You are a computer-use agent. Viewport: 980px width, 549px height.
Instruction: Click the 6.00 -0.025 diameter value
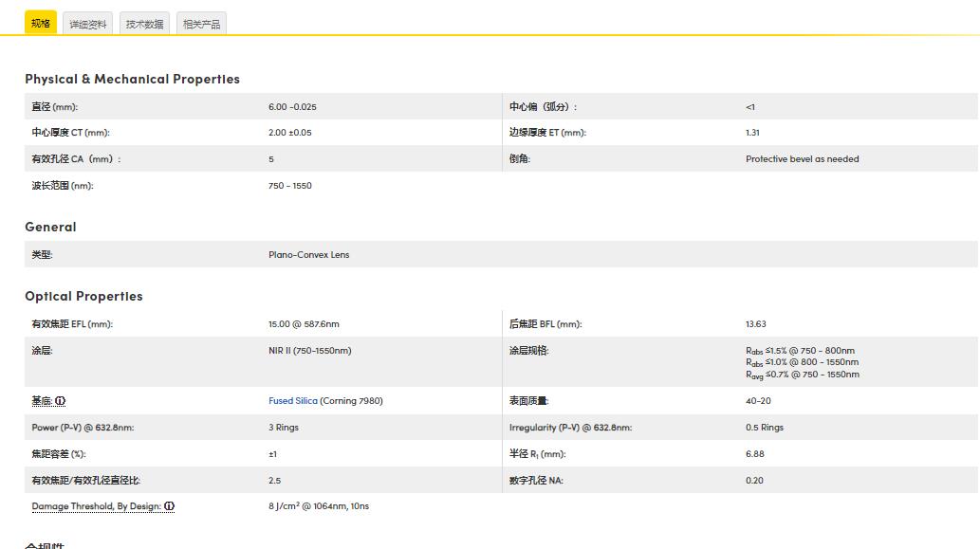click(292, 107)
